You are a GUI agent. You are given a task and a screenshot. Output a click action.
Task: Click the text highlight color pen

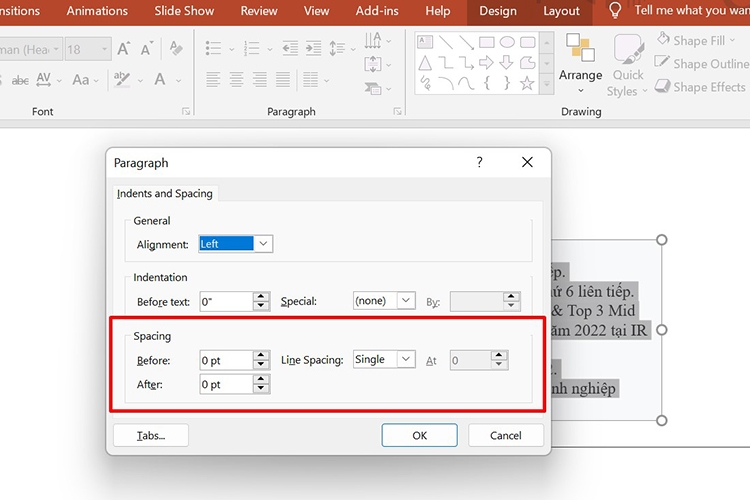click(x=122, y=79)
